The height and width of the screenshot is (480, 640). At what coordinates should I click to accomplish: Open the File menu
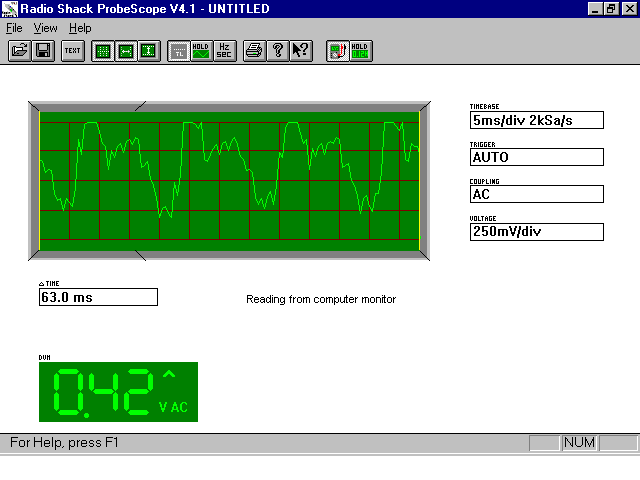(x=14, y=28)
